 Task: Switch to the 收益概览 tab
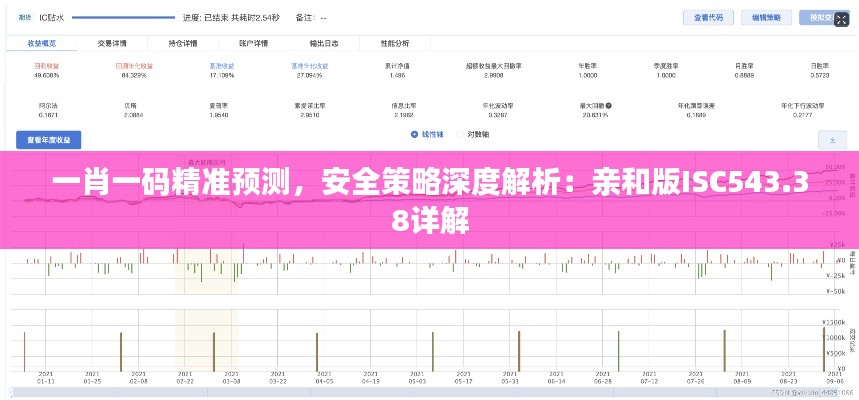tap(41, 44)
